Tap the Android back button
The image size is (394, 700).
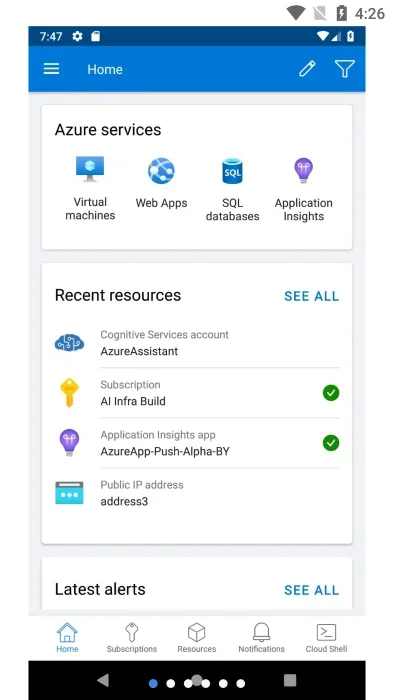(104, 680)
